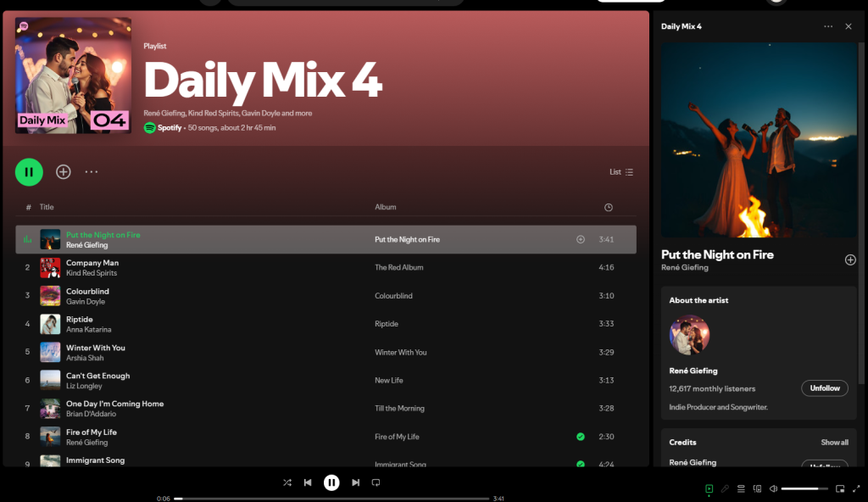
Task: Pause playback in the bottom player bar
Action: [331, 482]
